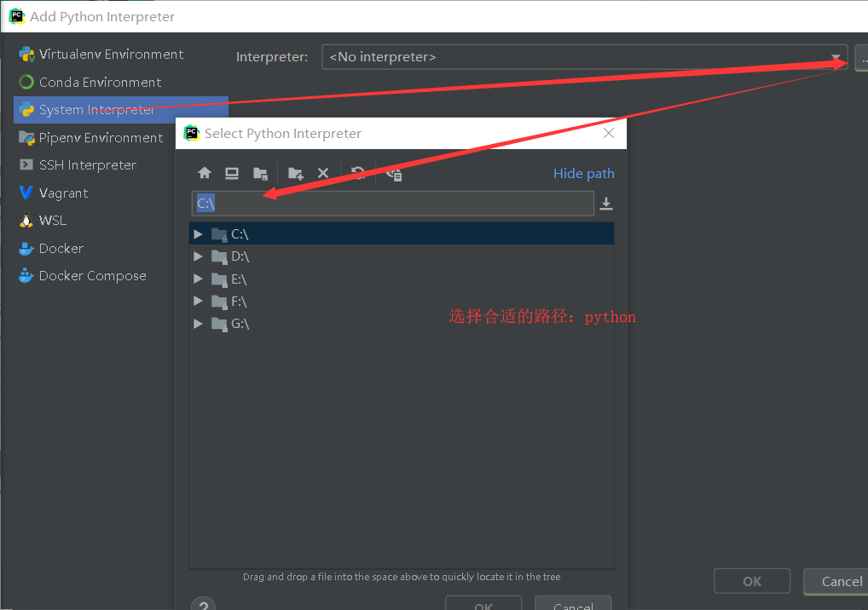This screenshot has height=610, width=868.
Task: Expand the F:\ drive node
Action: click(198, 301)
